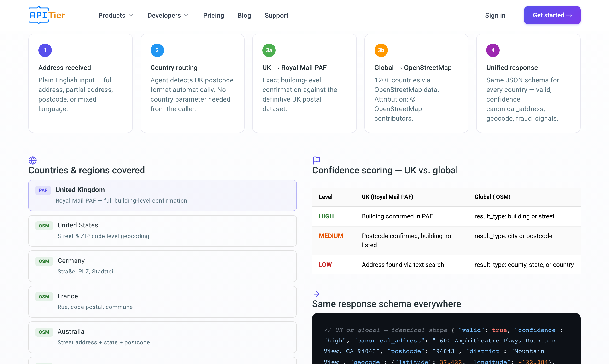Click the 'Unified response' card title
This screenshot has height=364, width=609.
coord(512,68)
